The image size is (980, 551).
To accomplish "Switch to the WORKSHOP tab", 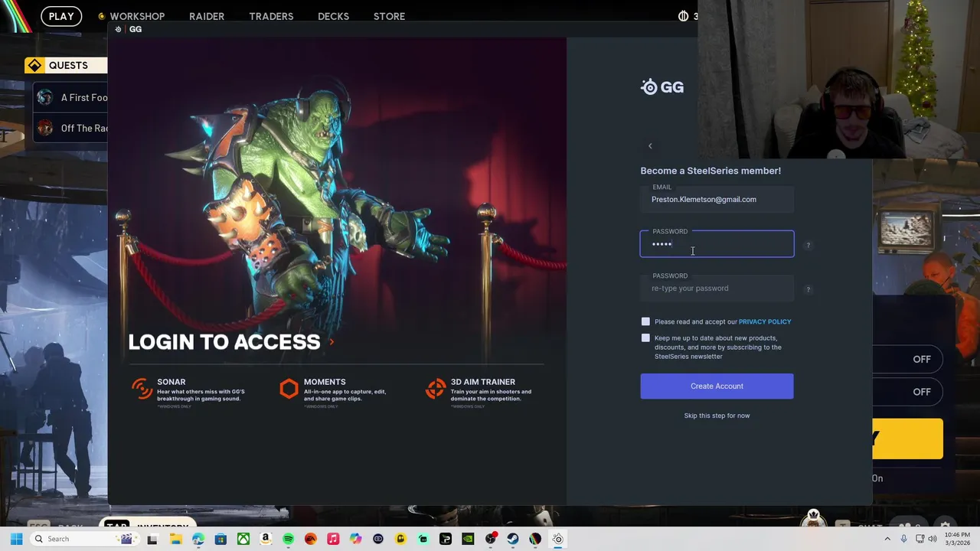I will [x=137, y=16].
